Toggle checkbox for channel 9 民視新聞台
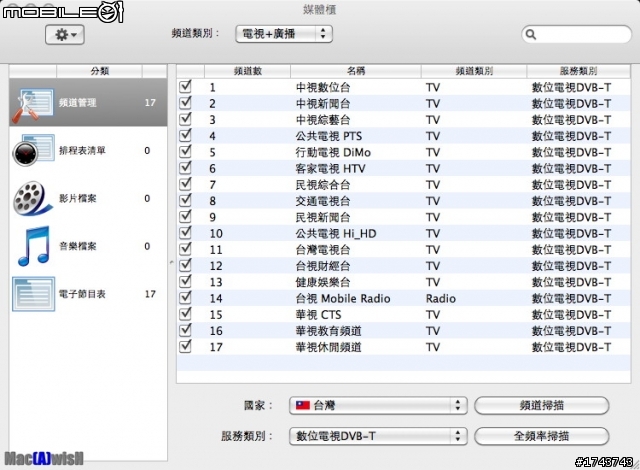The width and height of the screenshot is (640, 470). point(185,217)
